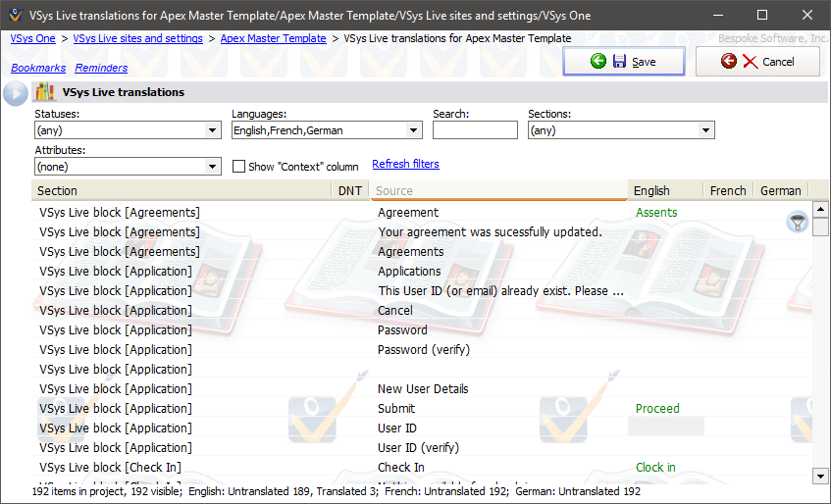
Task: Save the translations with Save button
Action: [623, 62]
